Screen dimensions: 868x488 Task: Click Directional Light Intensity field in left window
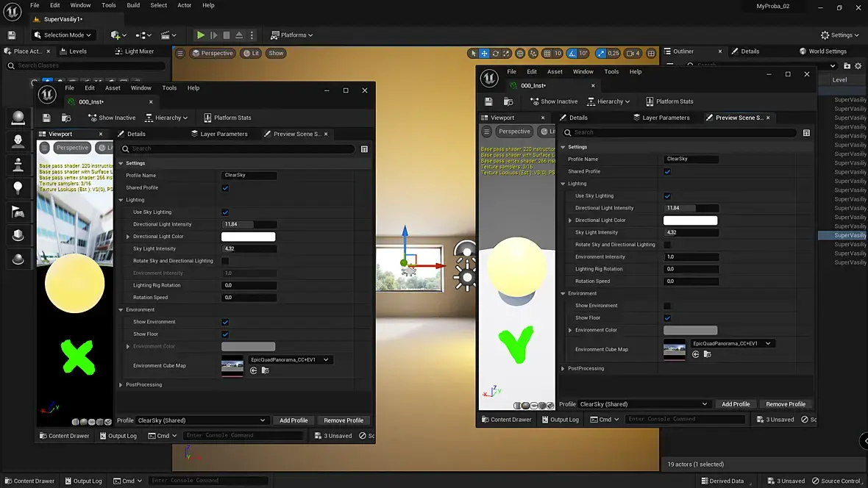pyautogui.click(x=249, y=224)
